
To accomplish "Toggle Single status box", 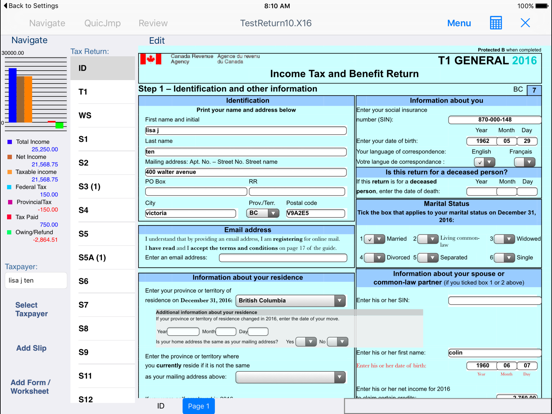I will pyautogui.click(x=504, y=258).
